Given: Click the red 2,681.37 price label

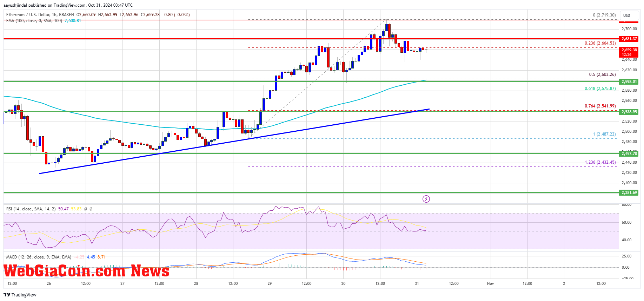Looking at the screenshot, I should 629,39.
